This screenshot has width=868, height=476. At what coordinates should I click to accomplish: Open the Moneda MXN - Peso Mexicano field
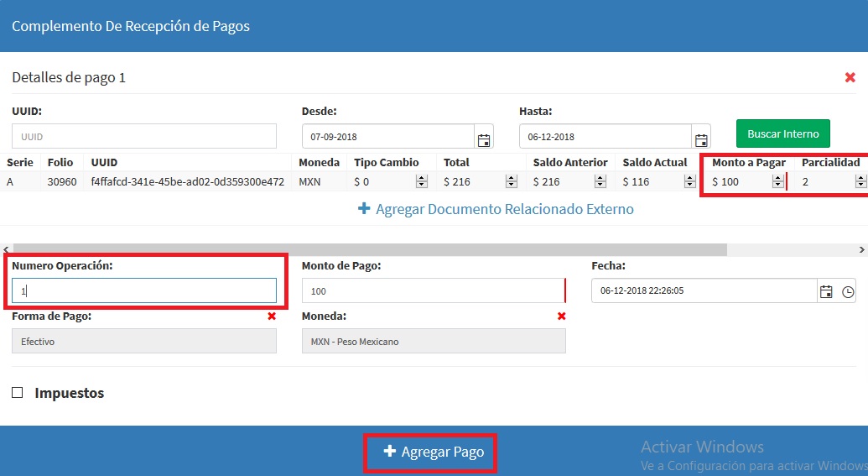click(x=434, y=342)
